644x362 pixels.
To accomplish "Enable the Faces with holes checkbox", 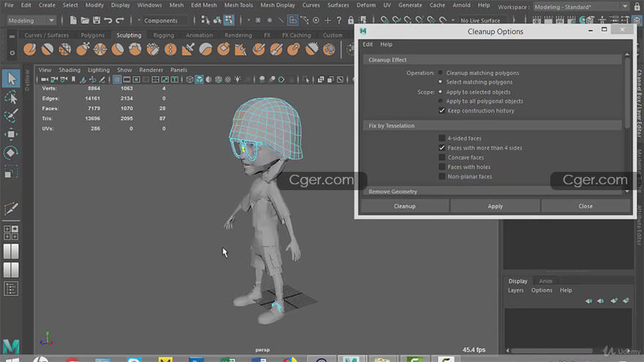I will [442, 167].
